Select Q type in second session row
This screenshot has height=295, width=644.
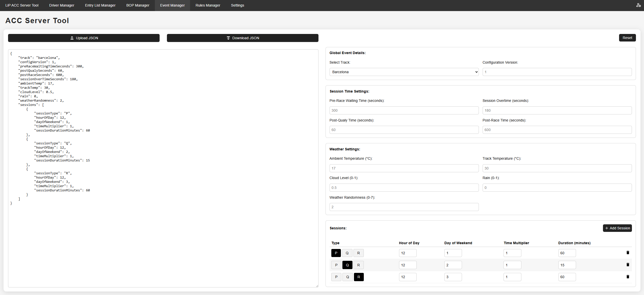347,265
